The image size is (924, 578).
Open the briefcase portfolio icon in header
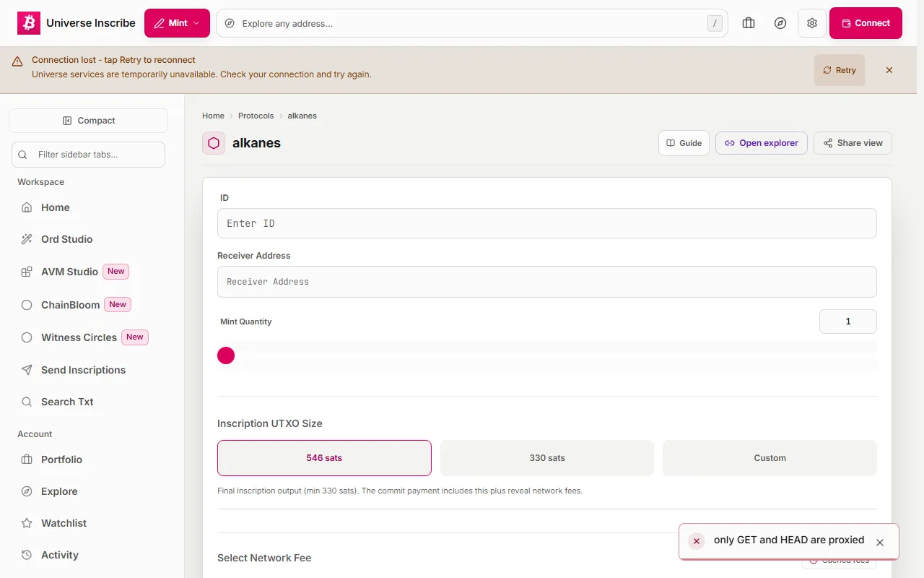pyautogui.click(x=749, y=23)
